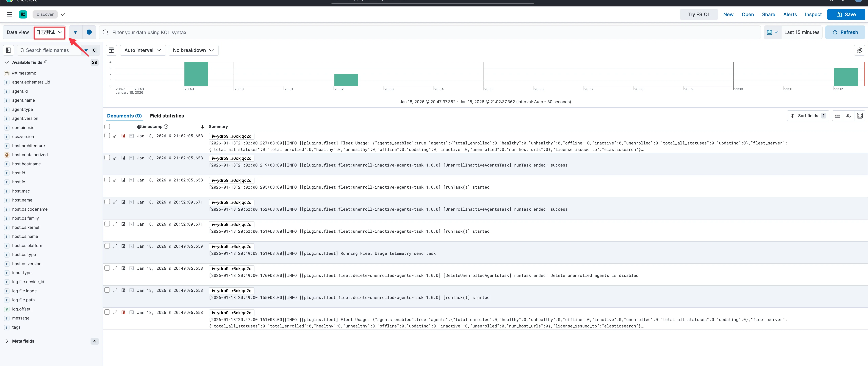This screenshot has height=366, width=868.
Task: Open the hamburger navigation menu
Action: tap(9, 14)
